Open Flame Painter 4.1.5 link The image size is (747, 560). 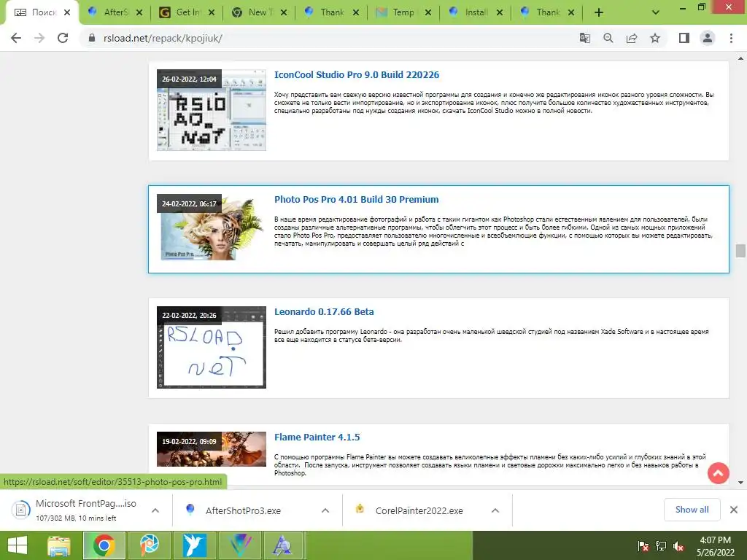(x=317, y=437)
